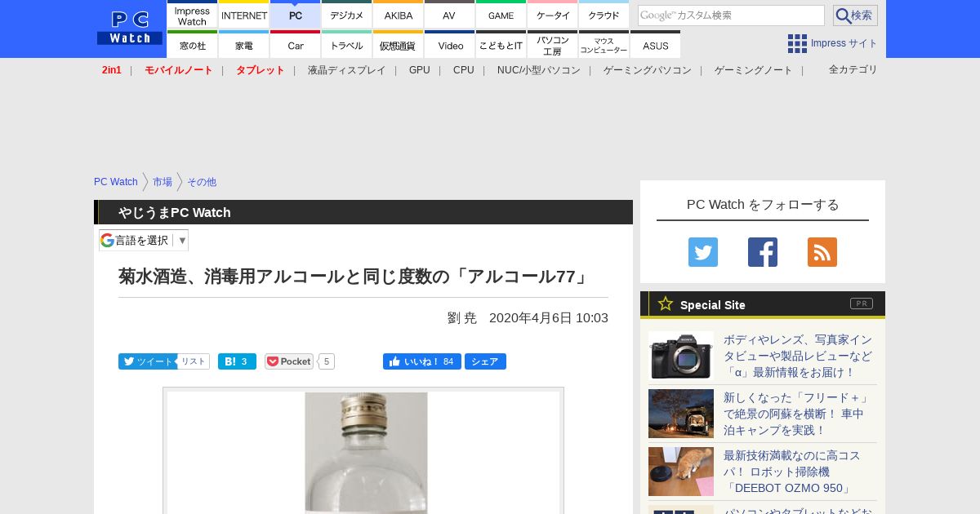Go to the 2in1 category

point(112,70)
